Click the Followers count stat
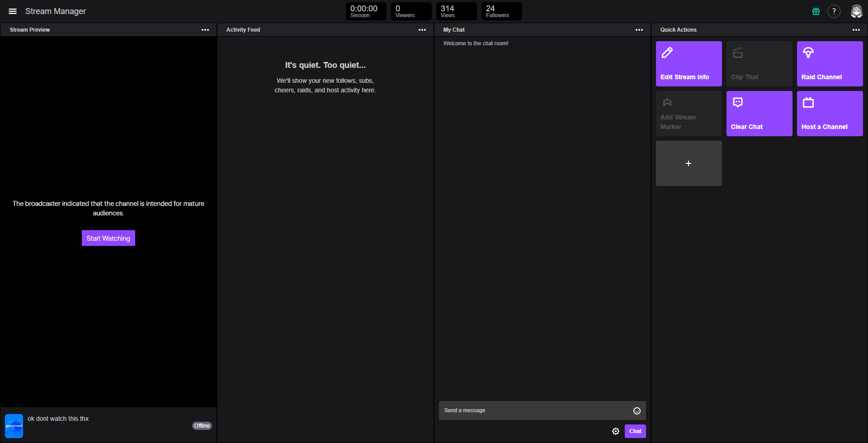The image size is (868, 443). (x=501, y=11)
